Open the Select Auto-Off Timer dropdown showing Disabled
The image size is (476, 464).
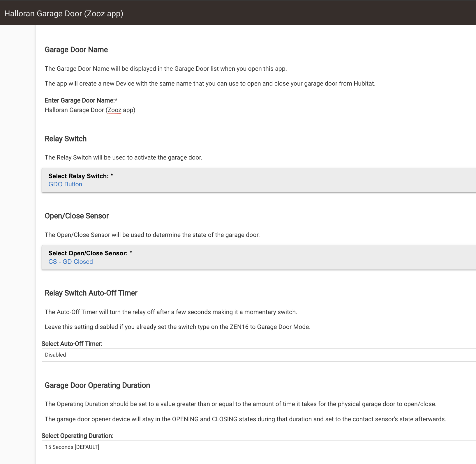pos(259,355)
